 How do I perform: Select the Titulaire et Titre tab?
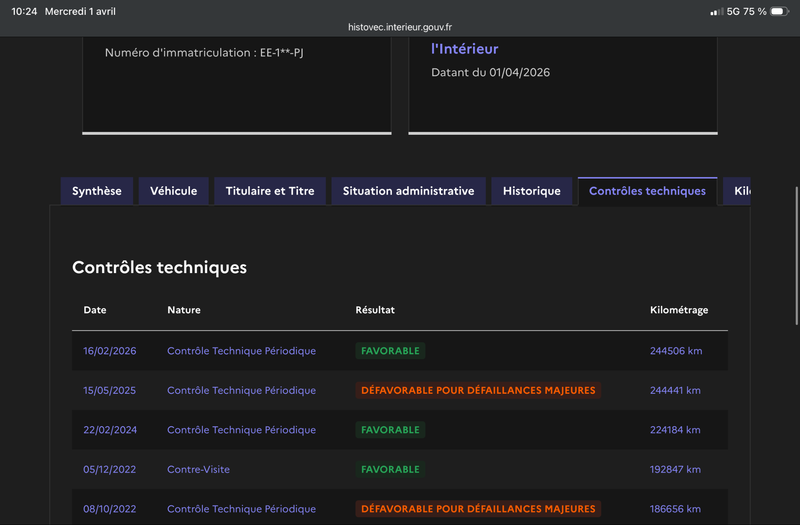(x=270, y=191)
